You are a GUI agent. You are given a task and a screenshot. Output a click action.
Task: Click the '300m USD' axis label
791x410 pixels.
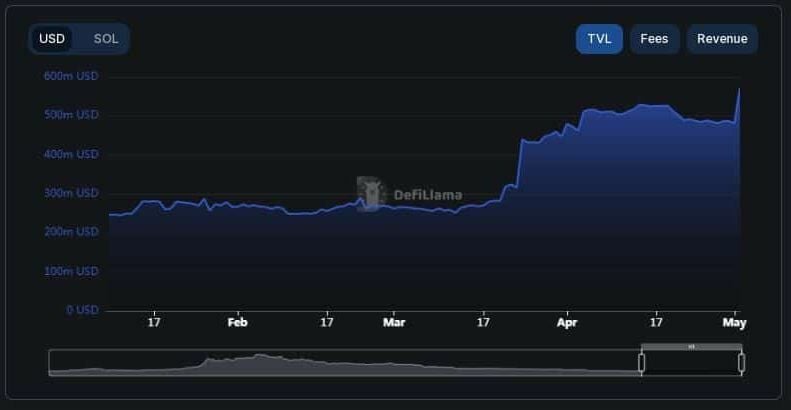[x=71, y=193]
